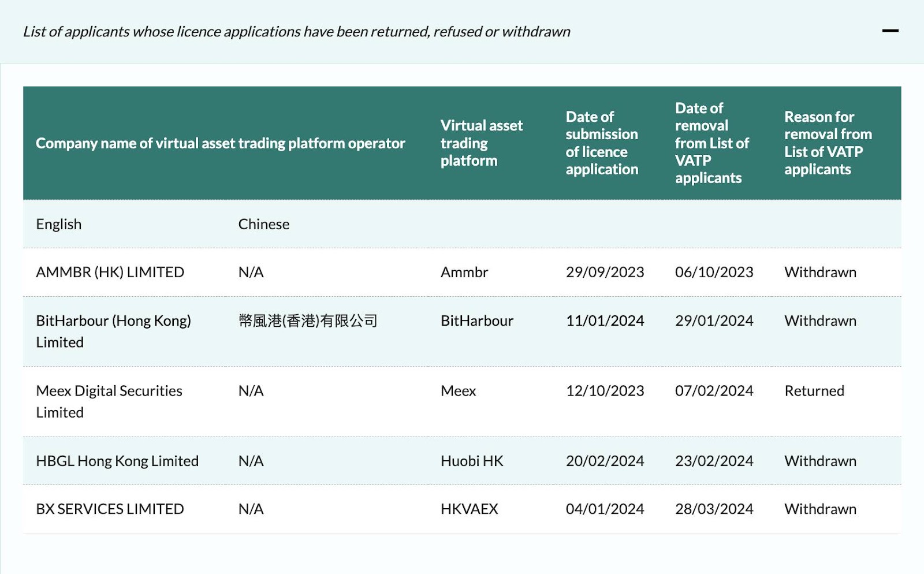
Task: Click the N/A Chinese name for Meex Digital Securities
Action: pyautogui.click(x=251, y=391)
